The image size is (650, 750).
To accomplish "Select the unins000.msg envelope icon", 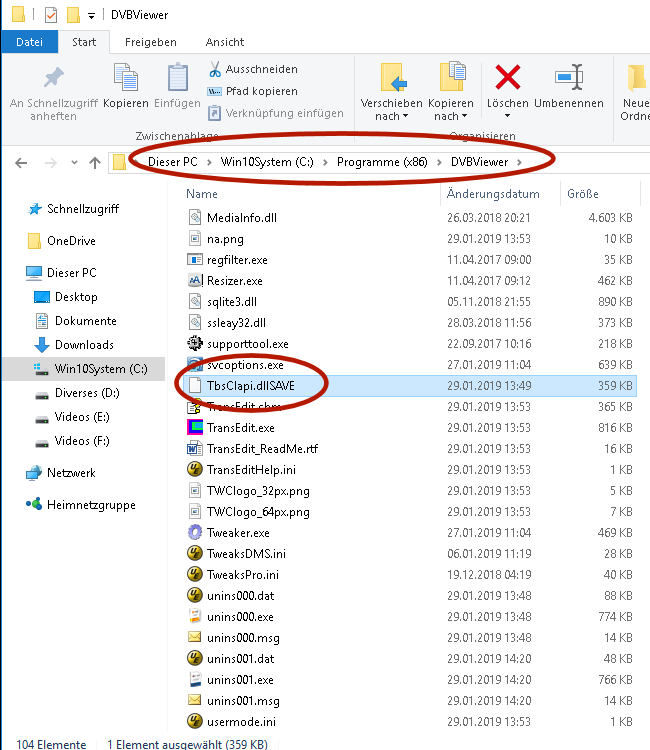I will pyautogui.click(x=195, y=637).
